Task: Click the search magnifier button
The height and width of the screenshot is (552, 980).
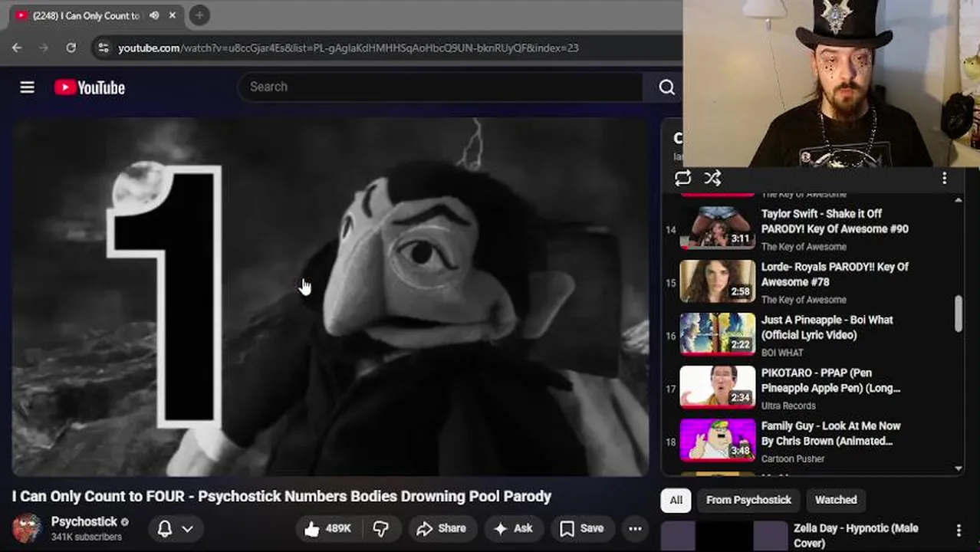Action: [666, 87]
